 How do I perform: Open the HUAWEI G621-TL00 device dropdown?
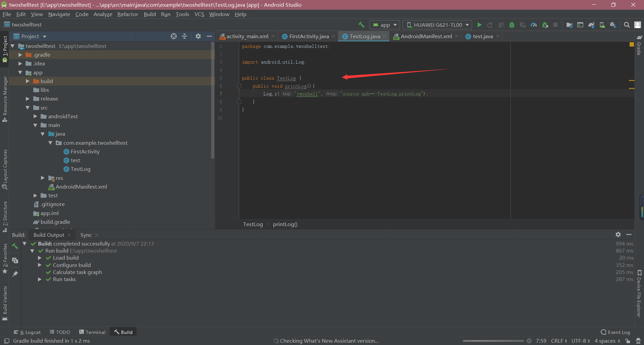[437, 25]
